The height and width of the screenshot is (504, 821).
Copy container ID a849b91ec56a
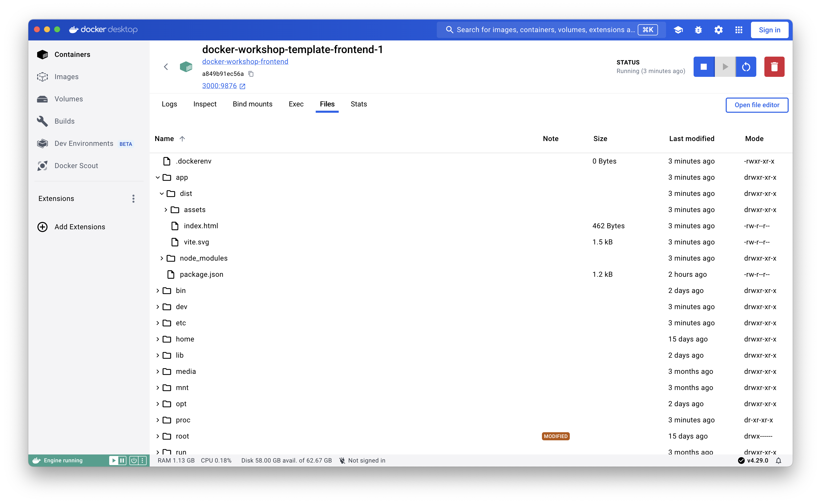[251, 74]
